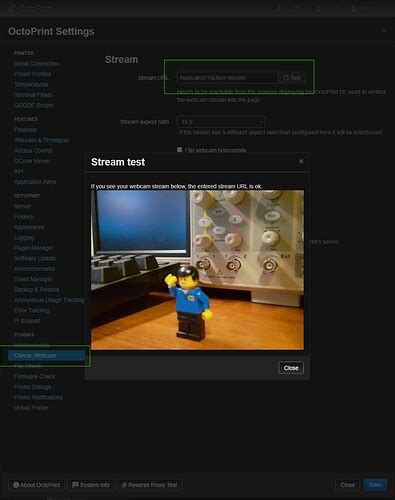Screen dimensions: 395x500
Task: Open Serial Connection settings
Action: pyautogui.click(x=36, y=64)
